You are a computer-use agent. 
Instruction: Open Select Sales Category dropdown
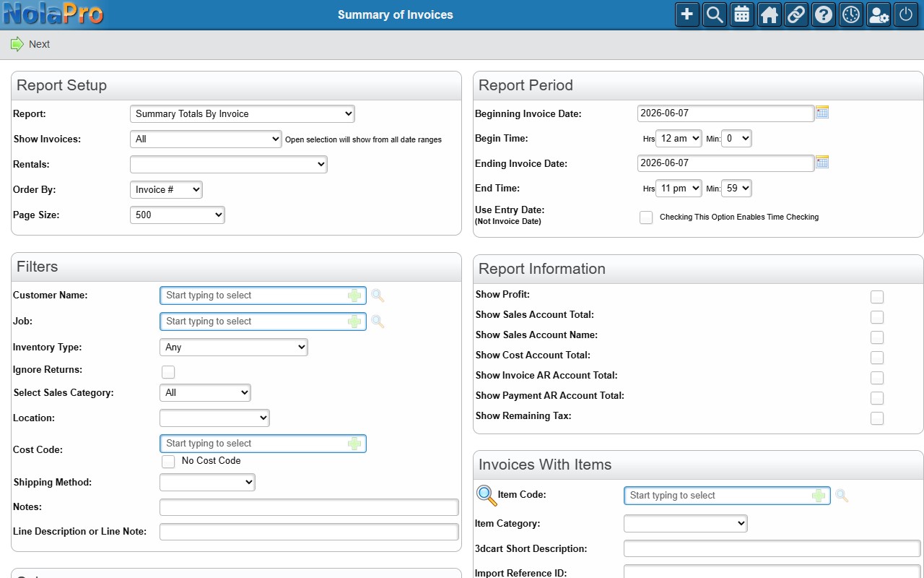[x=205, y=392]
